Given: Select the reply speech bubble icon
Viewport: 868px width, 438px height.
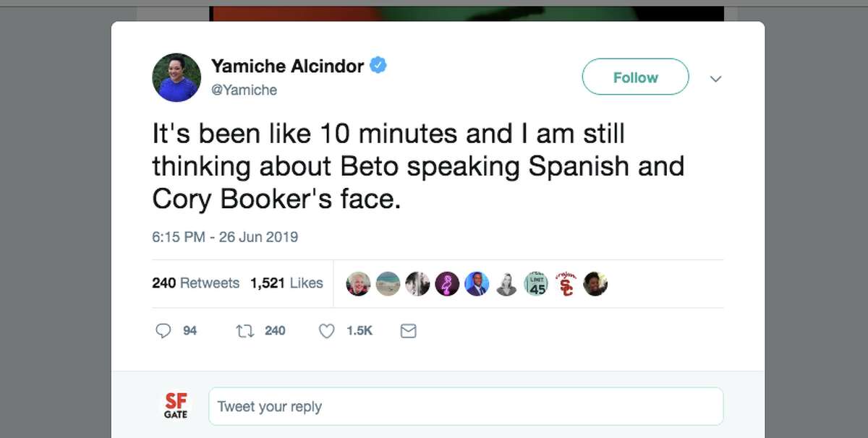Looking at the screenshot, I should [163, 330].
